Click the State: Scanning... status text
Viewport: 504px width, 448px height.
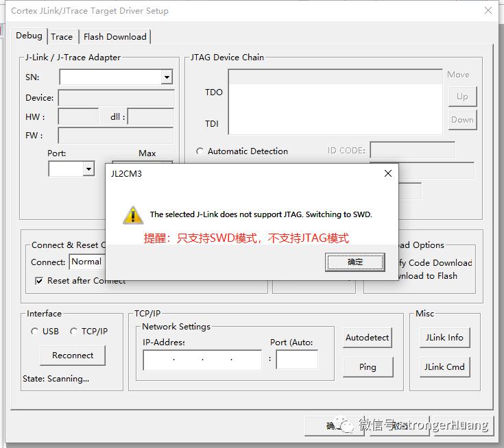(x=56, y=379)
